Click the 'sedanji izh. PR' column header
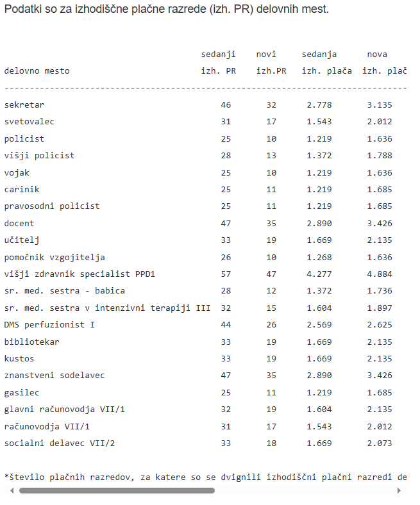This screenshot has width=420, height=505. click(x=218, y=62)
